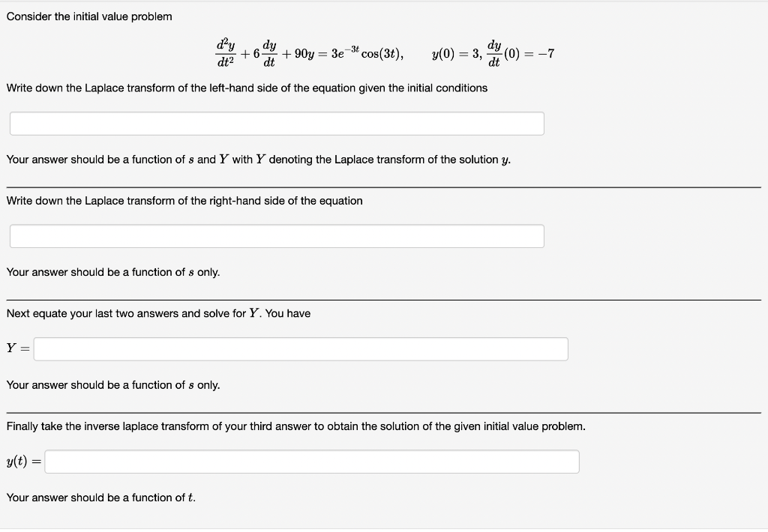The image size is (768, 532).
Task: Click the right-hand side equation prompt text
Action: [184, 200]
